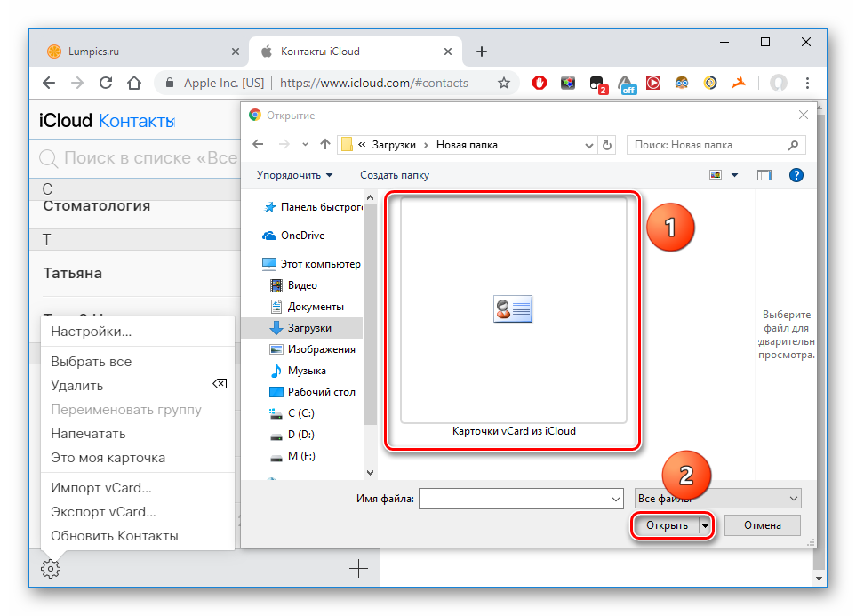Click the Отмена button
This screenshot has height=616, width=856.
762,525
